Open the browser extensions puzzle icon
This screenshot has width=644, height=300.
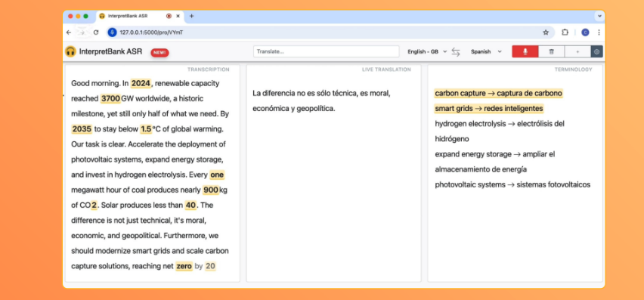coord(565,32)
